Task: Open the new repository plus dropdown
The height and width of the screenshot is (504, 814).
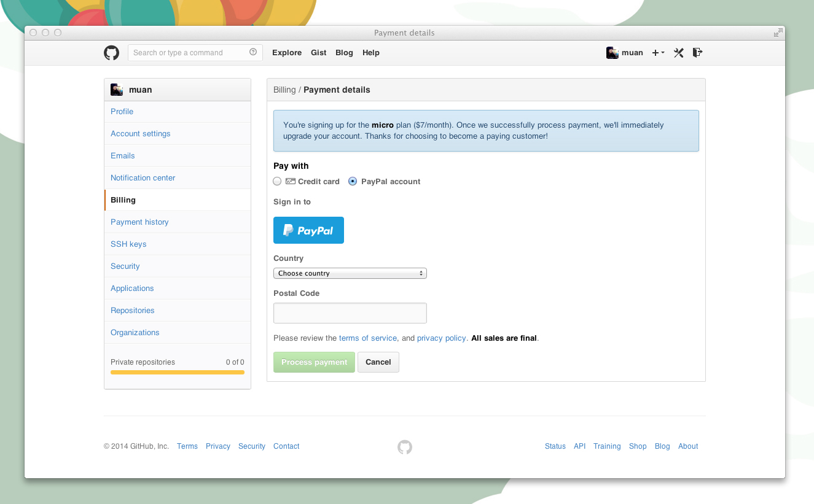Action: tap(657, 53)
